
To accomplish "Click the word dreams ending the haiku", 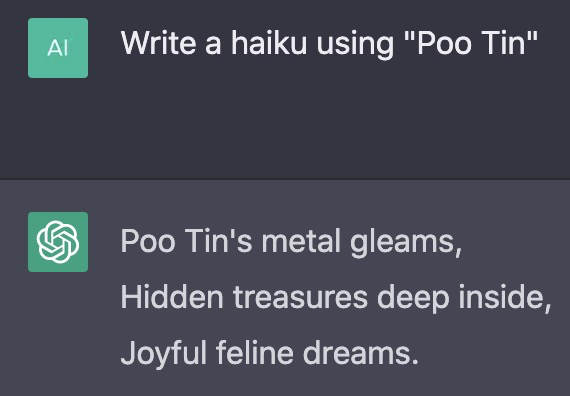I will point(361,352).
